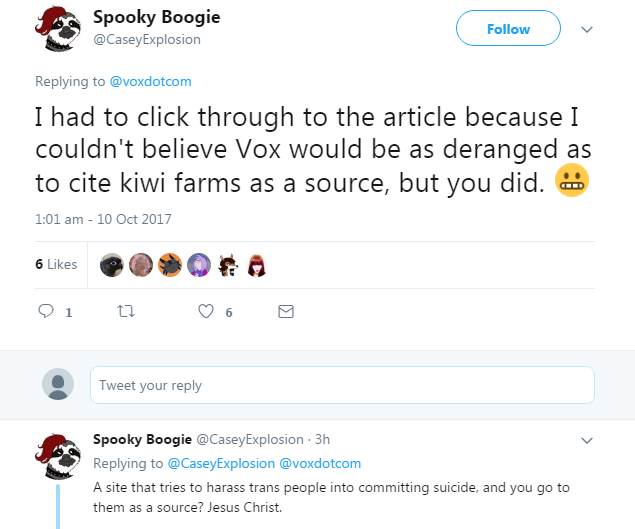The width and height of the screenshot is (635, 529).
Task: Open the purple-haired liker avatar
Action: click(199, 265)
